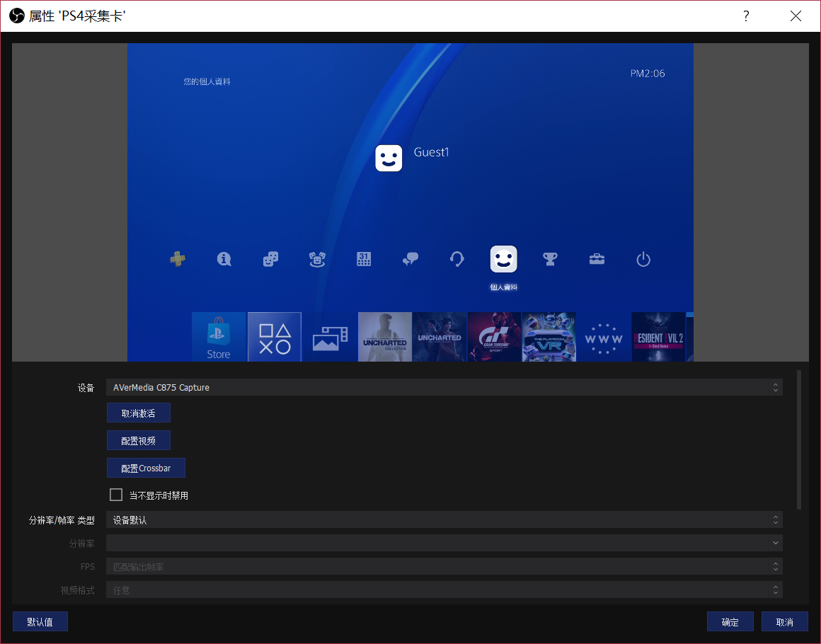Click the Guest1 smiley avatar
The height and width of the screenshot is (644, 821).
pos(389,158)
